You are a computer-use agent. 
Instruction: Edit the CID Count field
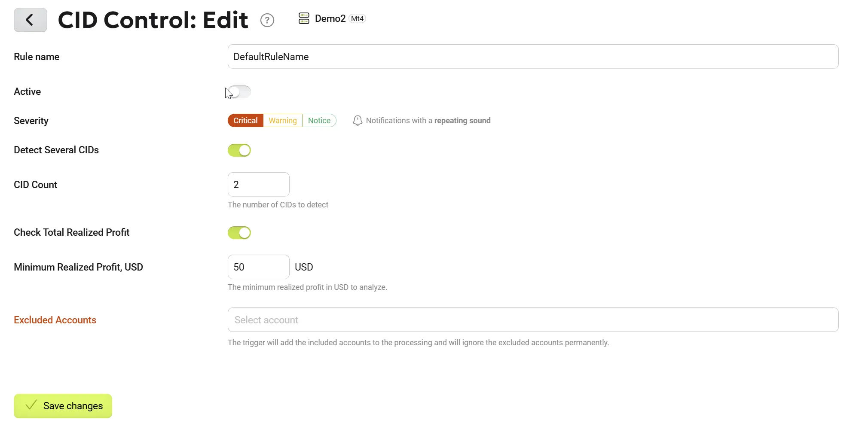(259, 185)
